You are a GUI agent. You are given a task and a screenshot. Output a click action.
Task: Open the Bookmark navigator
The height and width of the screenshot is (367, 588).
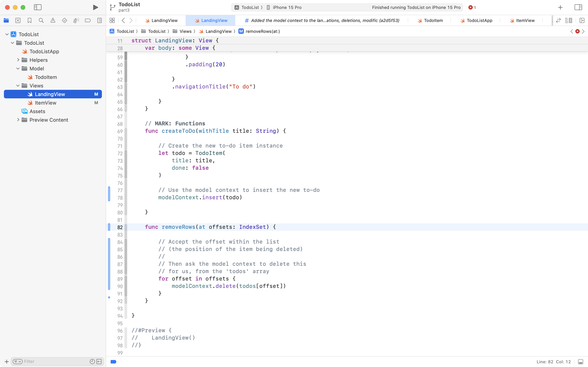point(30,20)
